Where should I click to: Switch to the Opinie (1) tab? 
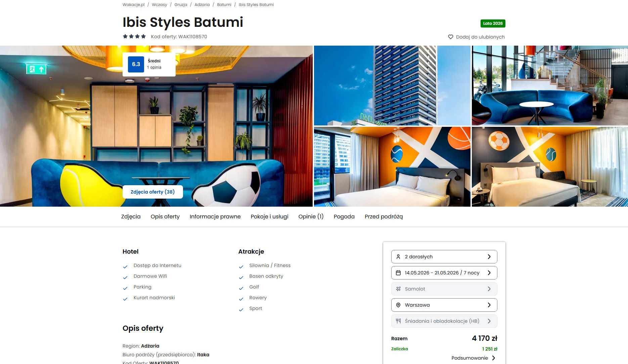[x=311, y=217]
